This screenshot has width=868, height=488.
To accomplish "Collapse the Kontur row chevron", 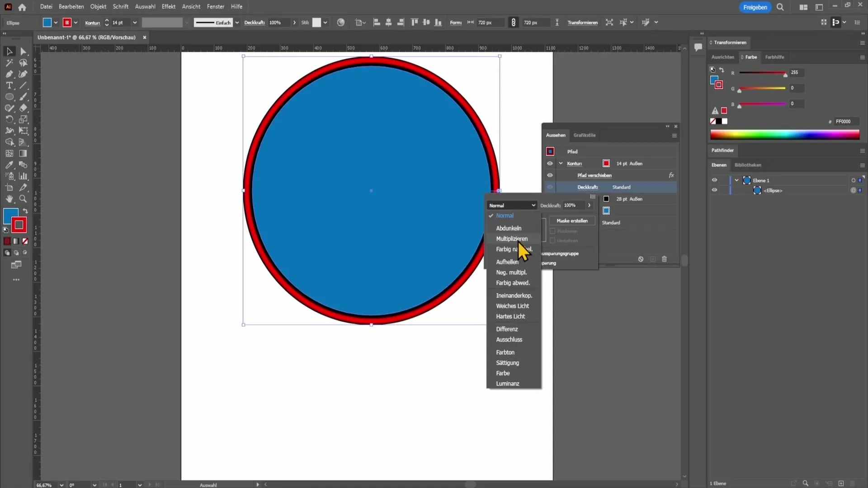I will [561, 164].
